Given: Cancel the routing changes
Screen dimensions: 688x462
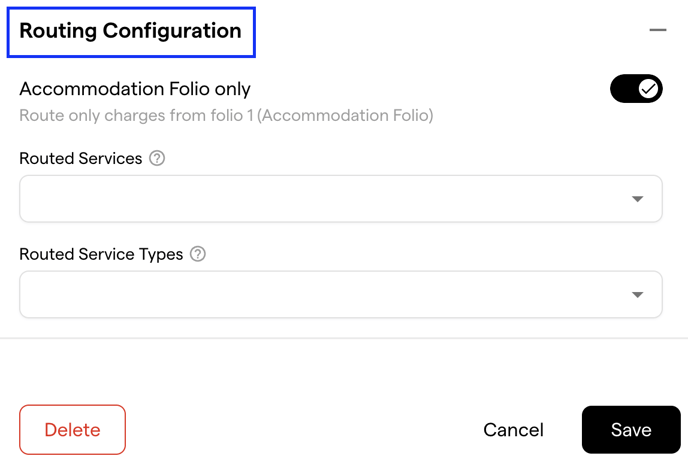Looking at the screenshot, I should [513, 430].
